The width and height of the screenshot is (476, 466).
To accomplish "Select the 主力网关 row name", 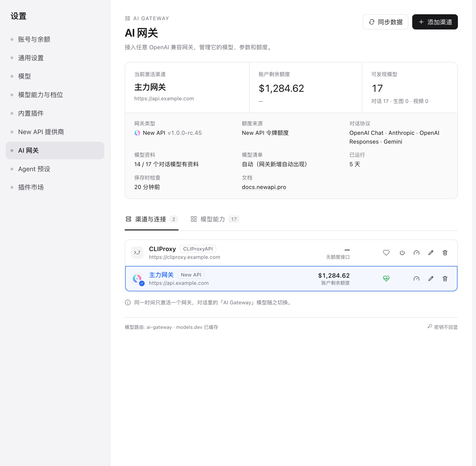I will (x=161, y=275).
